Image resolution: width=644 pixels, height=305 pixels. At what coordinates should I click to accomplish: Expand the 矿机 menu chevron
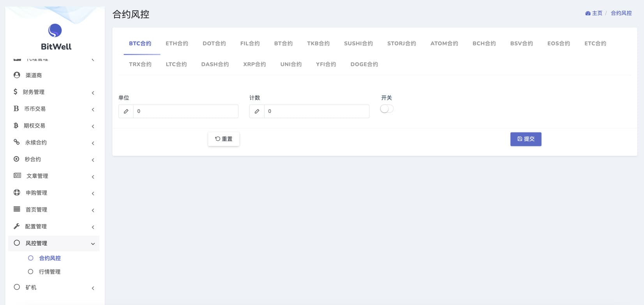93,288
